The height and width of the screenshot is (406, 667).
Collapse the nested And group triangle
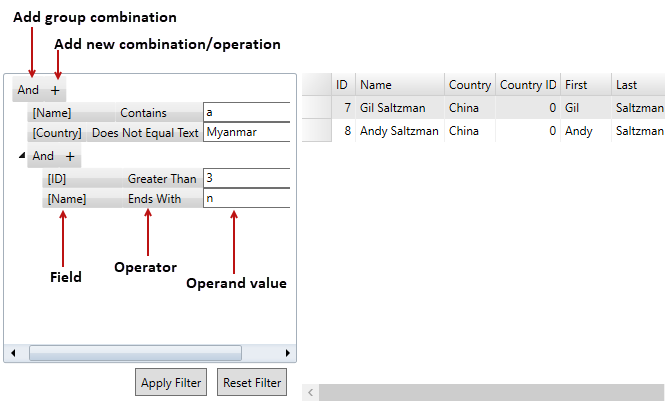pyautogui.click(x=22, y=156)
